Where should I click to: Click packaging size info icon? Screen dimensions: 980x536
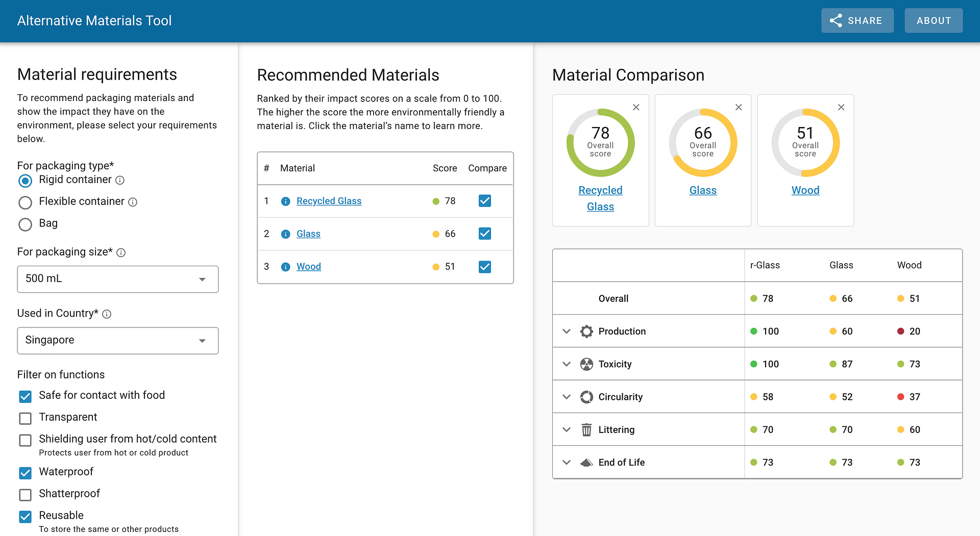[x=121, y=252]
